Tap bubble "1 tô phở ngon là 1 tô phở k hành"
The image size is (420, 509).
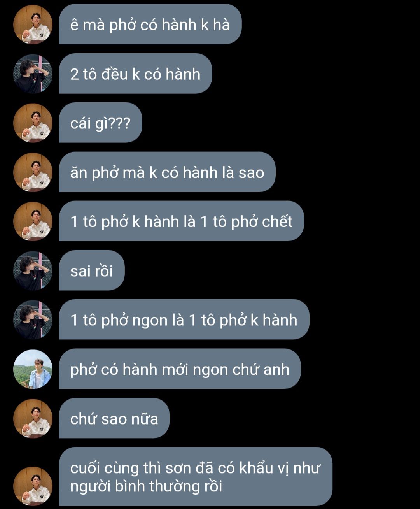coord(184,319)
